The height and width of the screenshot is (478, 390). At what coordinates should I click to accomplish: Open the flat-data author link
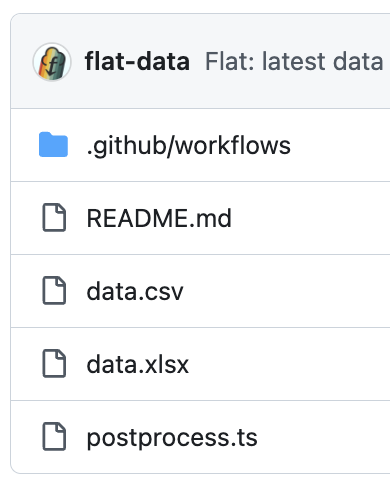[137, 62]
